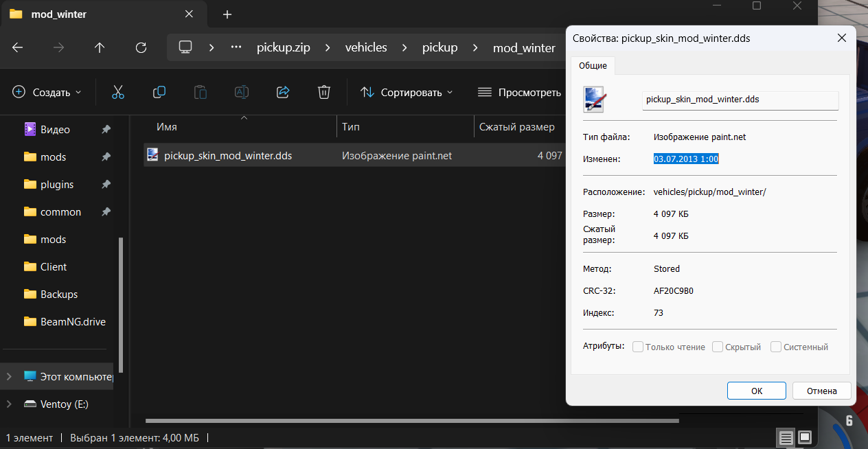The image size is (868, 449).
Task: Switch to large icons view in status bar
Action: 805,437
